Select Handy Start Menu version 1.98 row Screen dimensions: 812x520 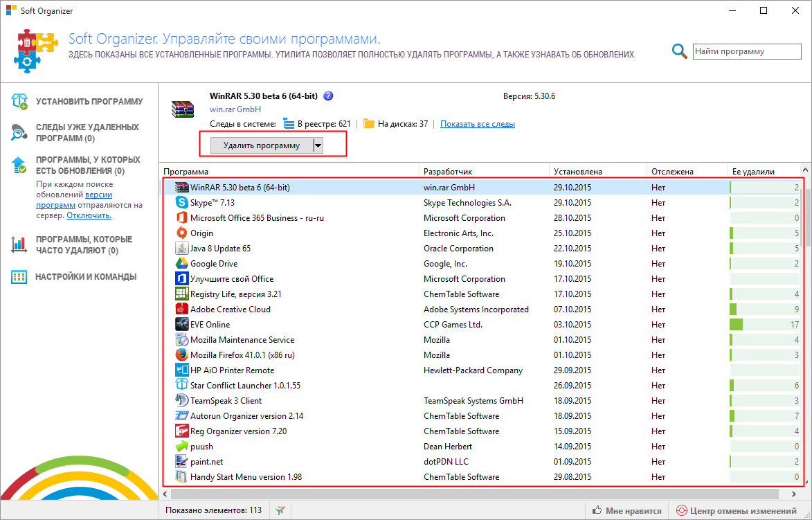(x=482, y=477)
